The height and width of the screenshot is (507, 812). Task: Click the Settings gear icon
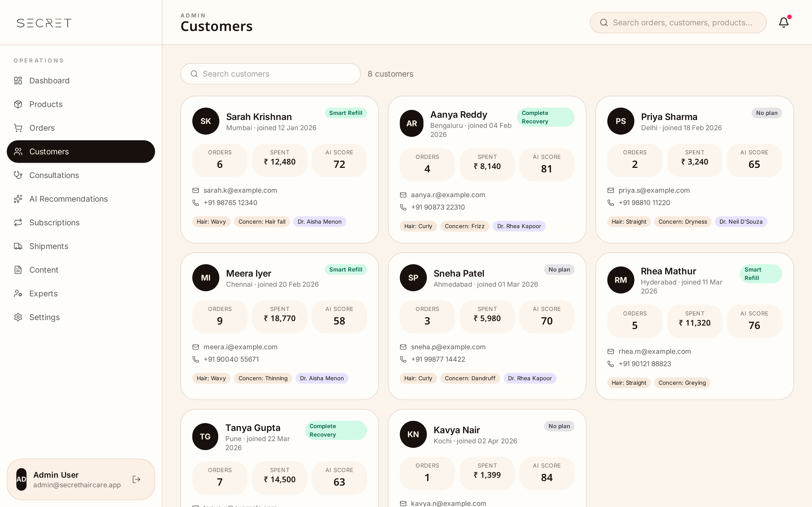click(x=18, y=317)
